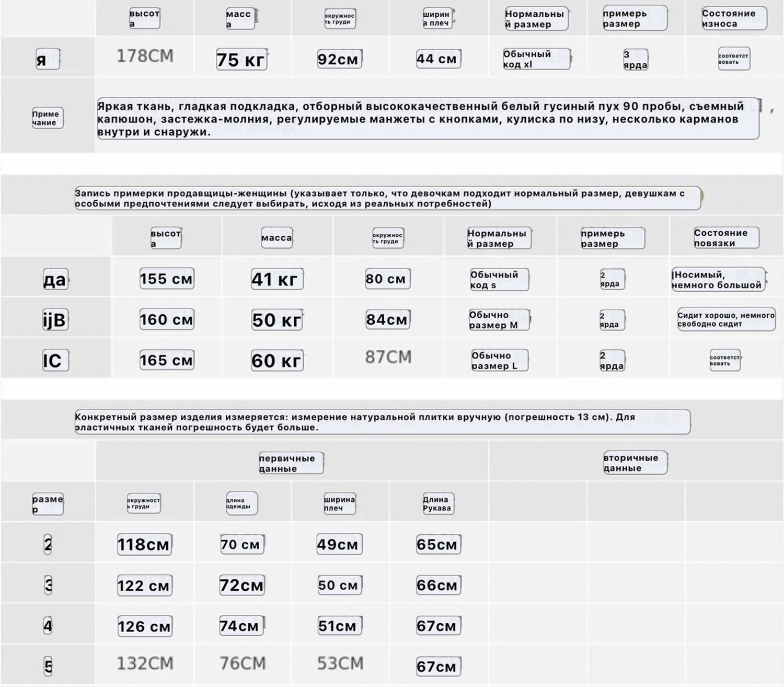Select the '51см' shoulder width cell

click(x=339, y=626)
